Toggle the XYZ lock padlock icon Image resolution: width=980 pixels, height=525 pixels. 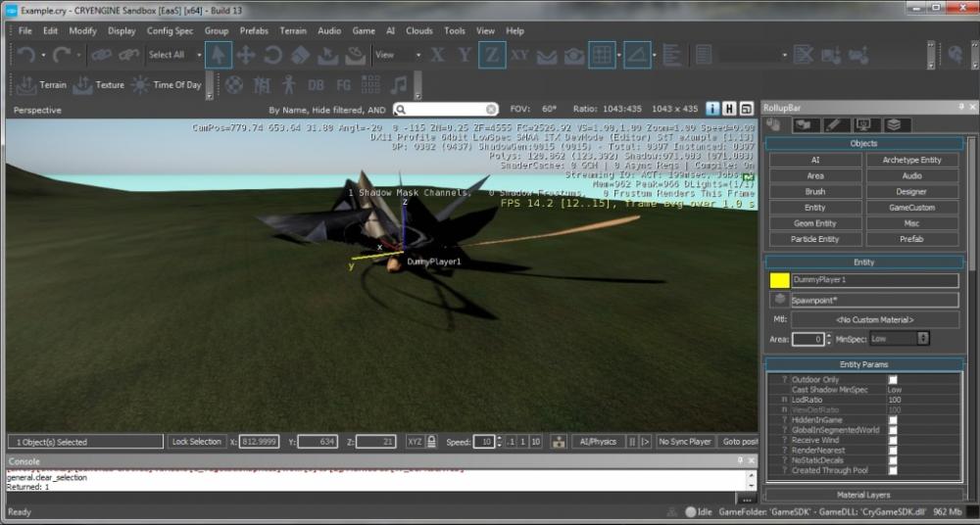(x=432, y=441)
